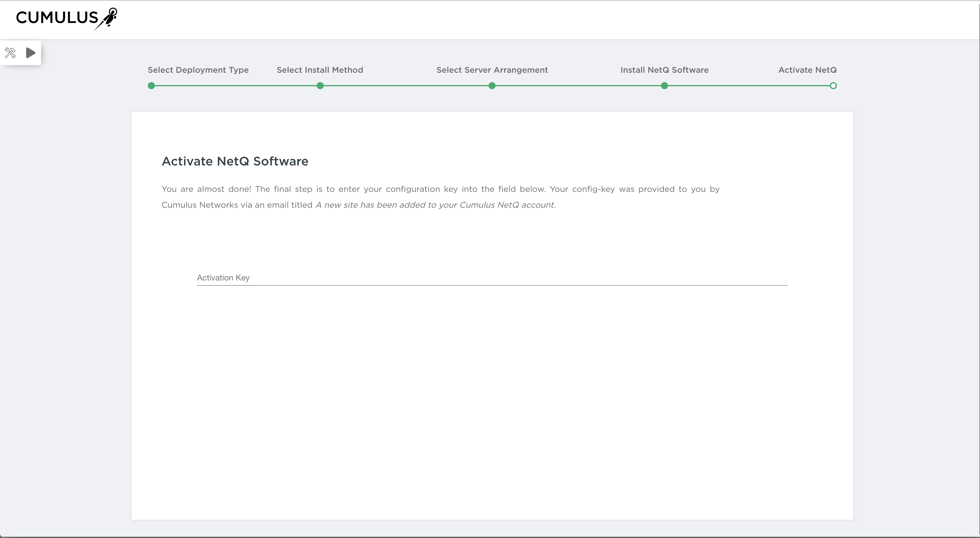Focus the Activation Key input field
The image size is (980, 538).
pyautogui.click(x=491, y=278)
